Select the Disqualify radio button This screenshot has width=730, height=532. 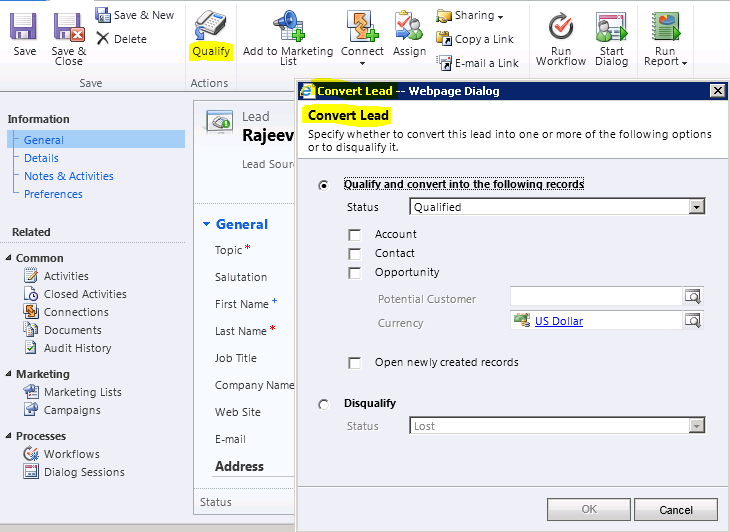click(323, 404)
